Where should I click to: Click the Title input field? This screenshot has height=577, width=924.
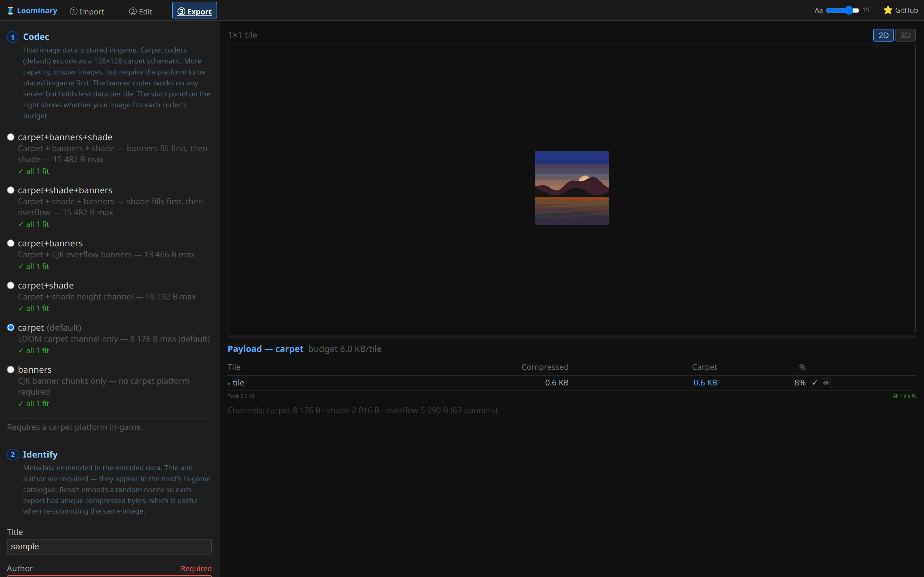pyautogui.click(x=109, y=546)
